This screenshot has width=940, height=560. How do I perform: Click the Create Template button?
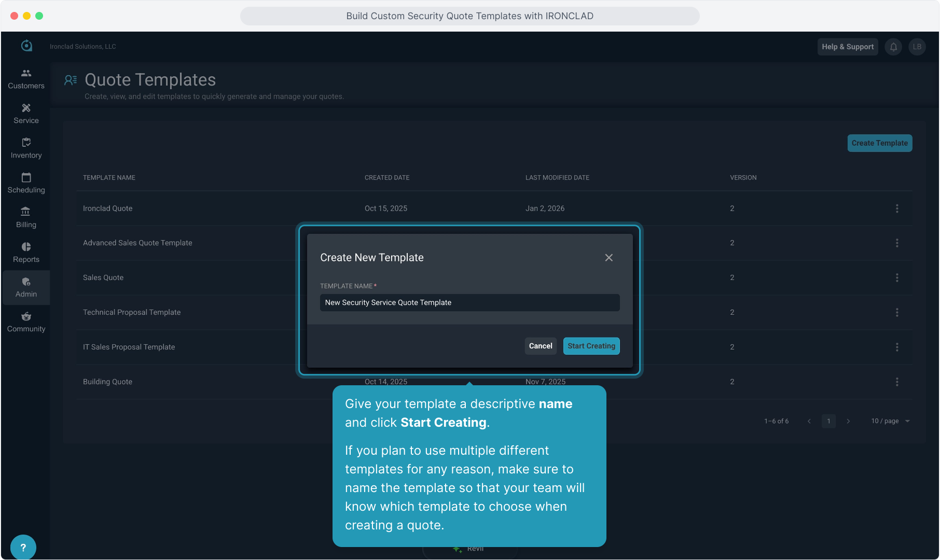(879, 143)
